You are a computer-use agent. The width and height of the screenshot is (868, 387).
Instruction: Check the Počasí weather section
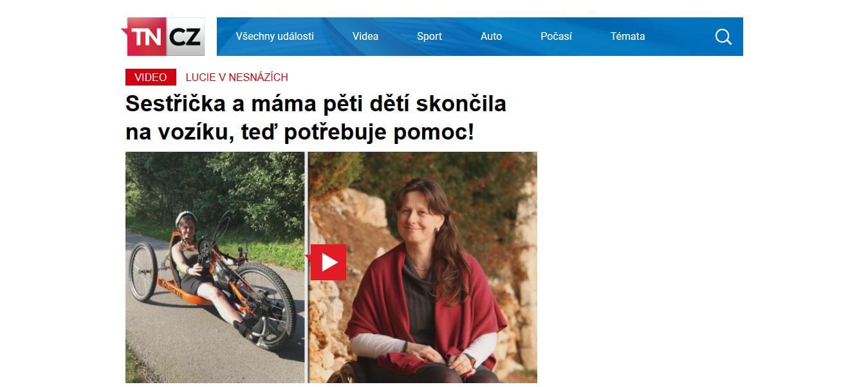pyautogui.click(x=556, y=37)
